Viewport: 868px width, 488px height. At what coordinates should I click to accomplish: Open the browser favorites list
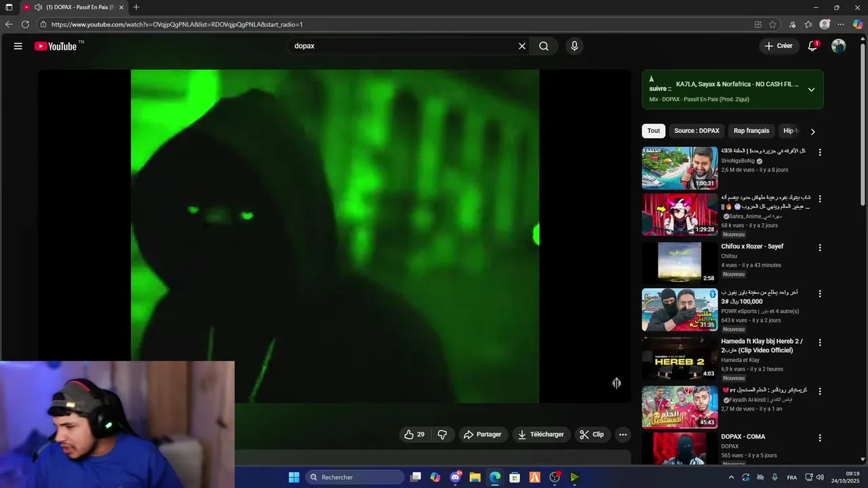click(x=808, y=24)
